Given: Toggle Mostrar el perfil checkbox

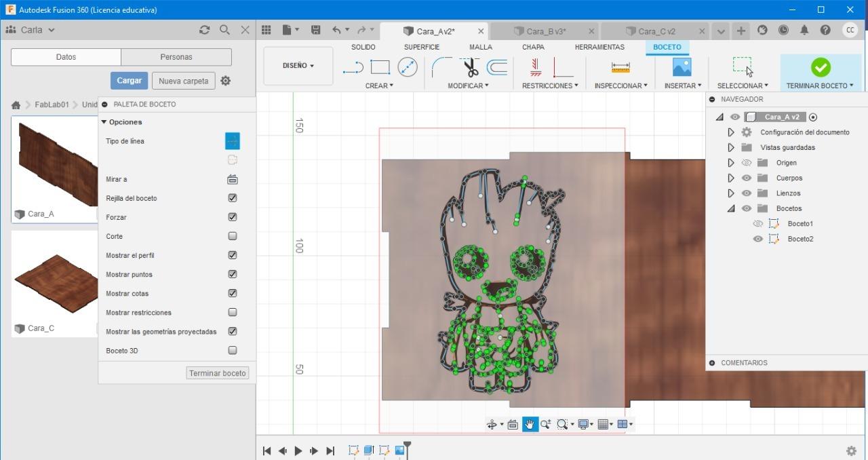Looking at the screenshot, I should 233,255.
